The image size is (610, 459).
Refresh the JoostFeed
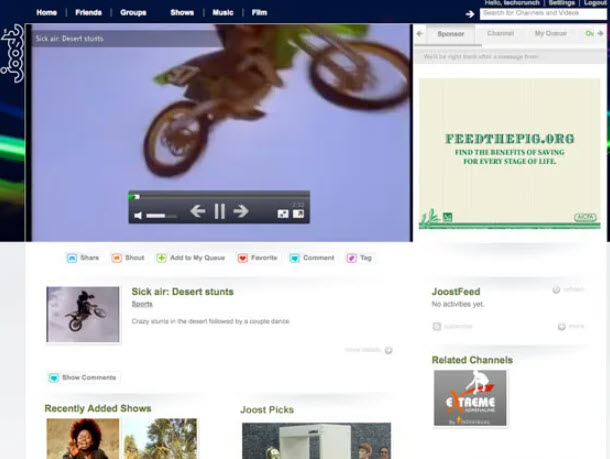(568, 289)
